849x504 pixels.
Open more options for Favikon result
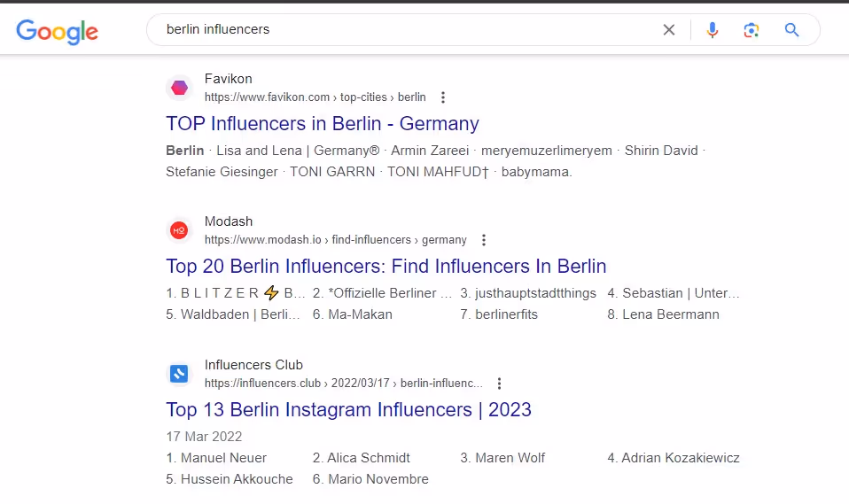443,97
